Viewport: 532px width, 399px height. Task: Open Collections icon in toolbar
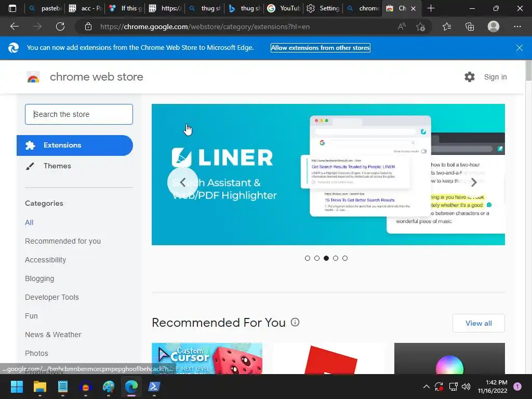point(470,26)
